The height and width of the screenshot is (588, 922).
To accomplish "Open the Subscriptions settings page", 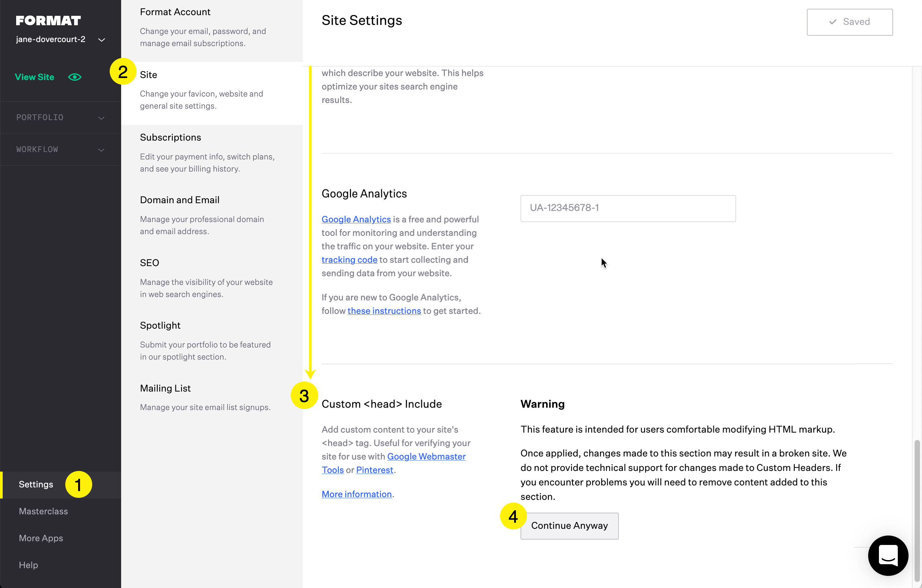I will [170, 137].
